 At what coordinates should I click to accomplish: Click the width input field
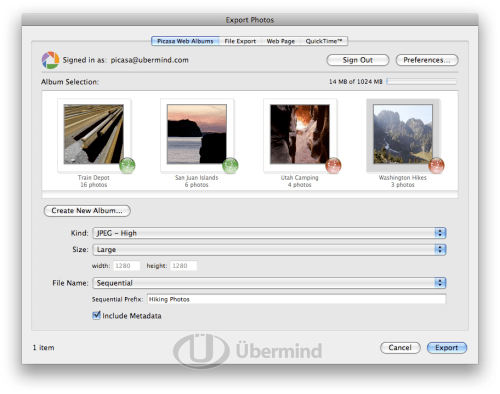[x=127, y=266]
